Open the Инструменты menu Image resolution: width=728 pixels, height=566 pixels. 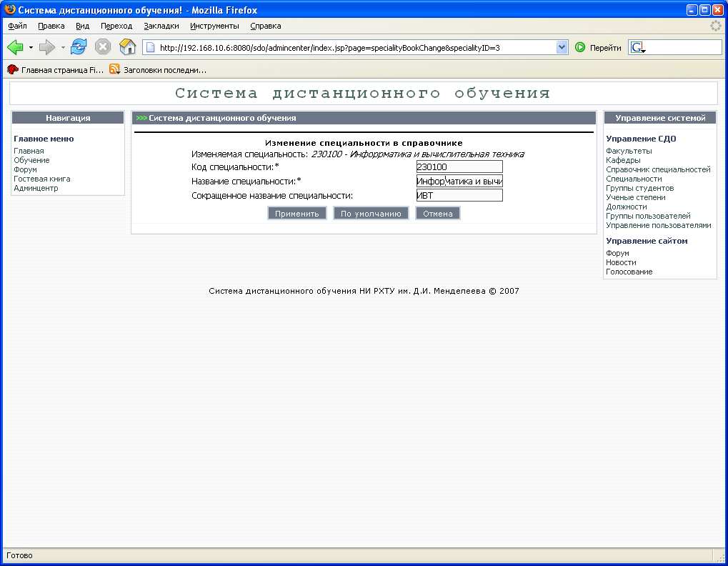click(x=214, y=26)
